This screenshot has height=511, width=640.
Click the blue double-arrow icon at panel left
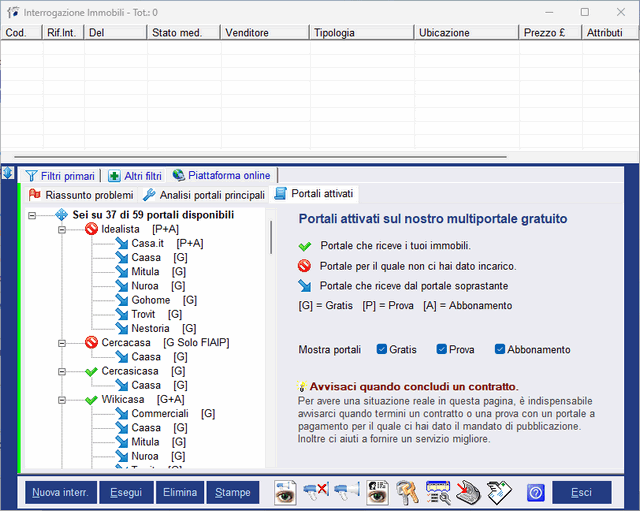click(x=8, y=174)
